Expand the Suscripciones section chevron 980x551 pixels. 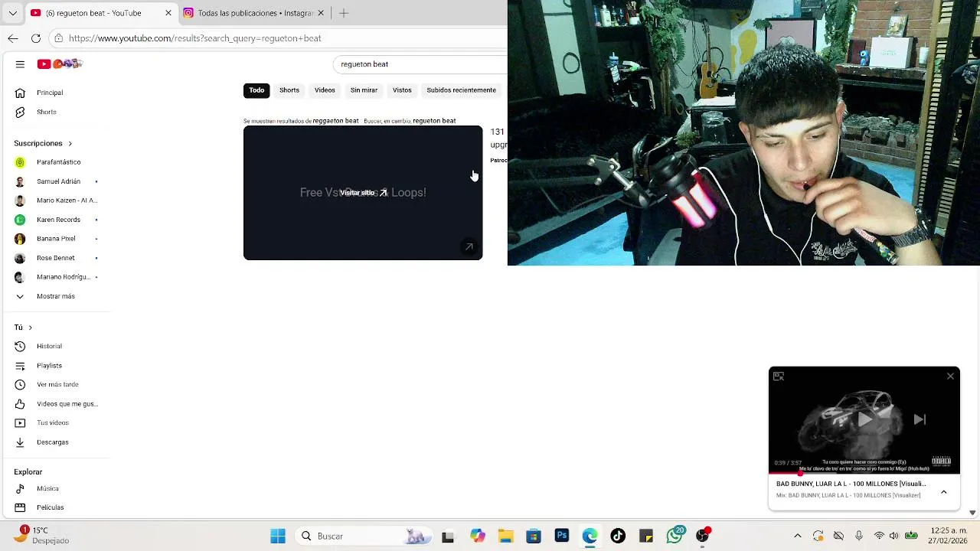tap(70, 143)
